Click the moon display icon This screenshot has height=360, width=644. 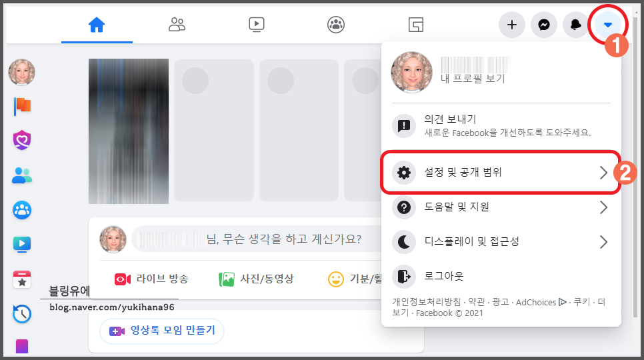[404, 242]
